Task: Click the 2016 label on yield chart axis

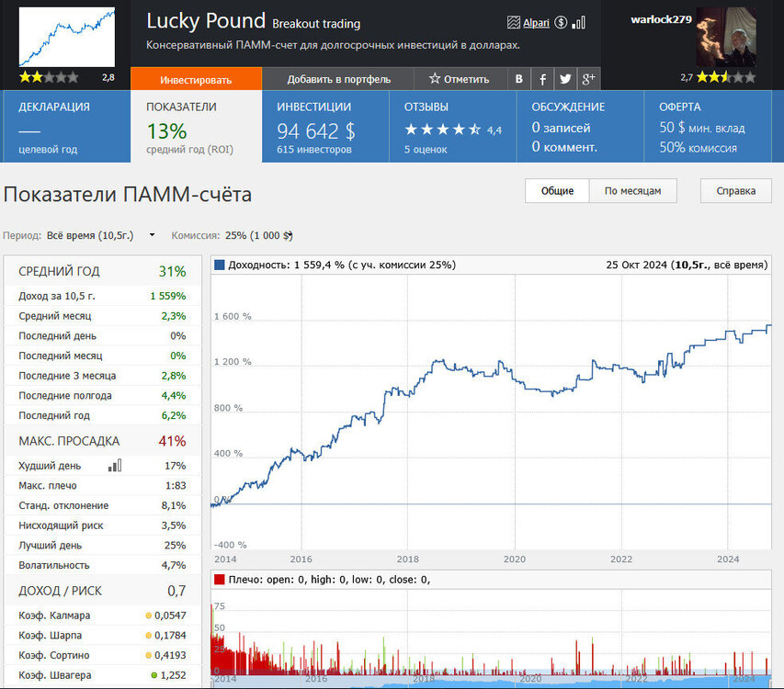Action: [301, 559]
